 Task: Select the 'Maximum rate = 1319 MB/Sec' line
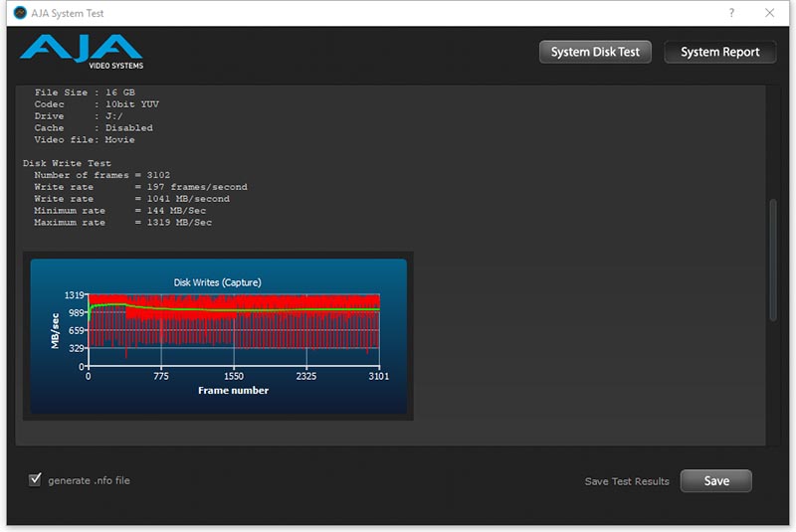pos(122,222)
